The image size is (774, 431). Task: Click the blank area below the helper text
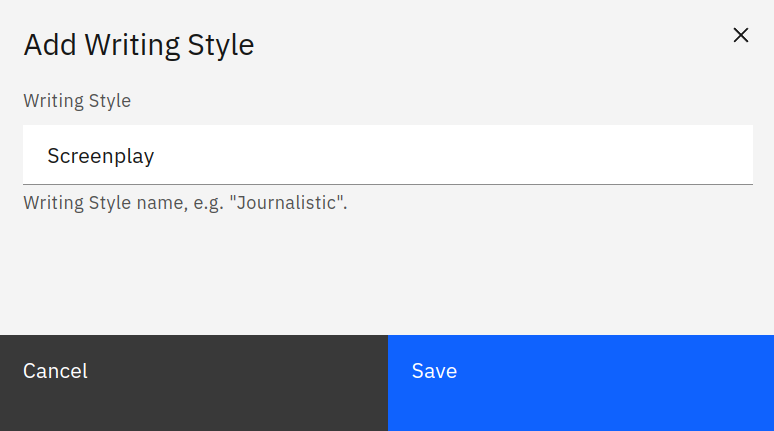tap(387, 275)
